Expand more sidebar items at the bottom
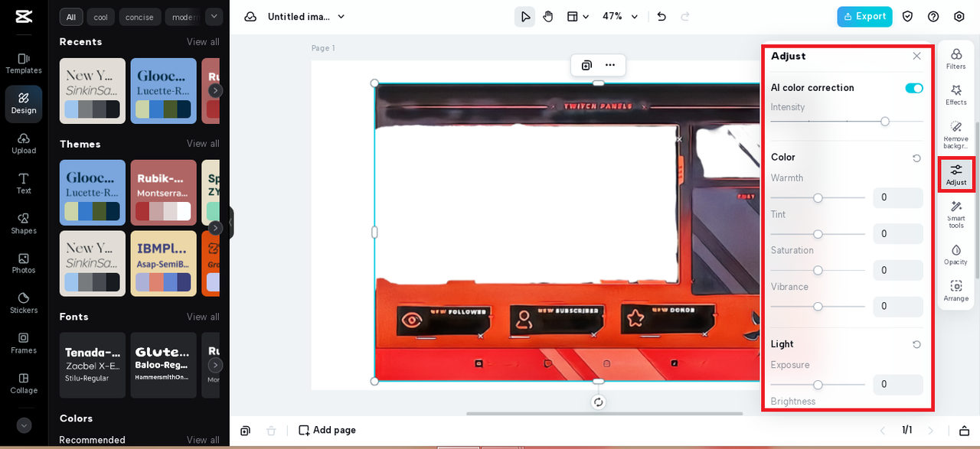 pos(24,425)
